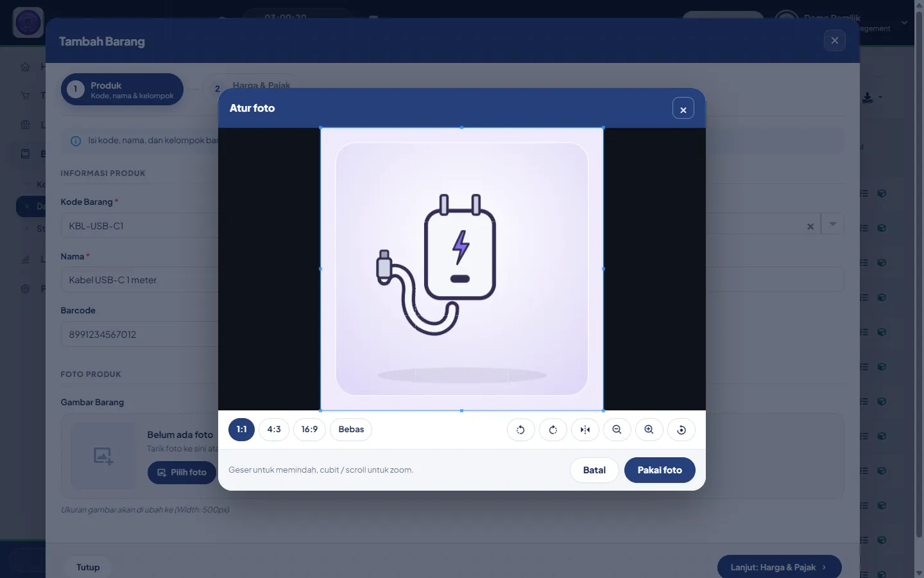Zoom in on the photo
Screen dimensions: 924x578
tap(649, 430)
